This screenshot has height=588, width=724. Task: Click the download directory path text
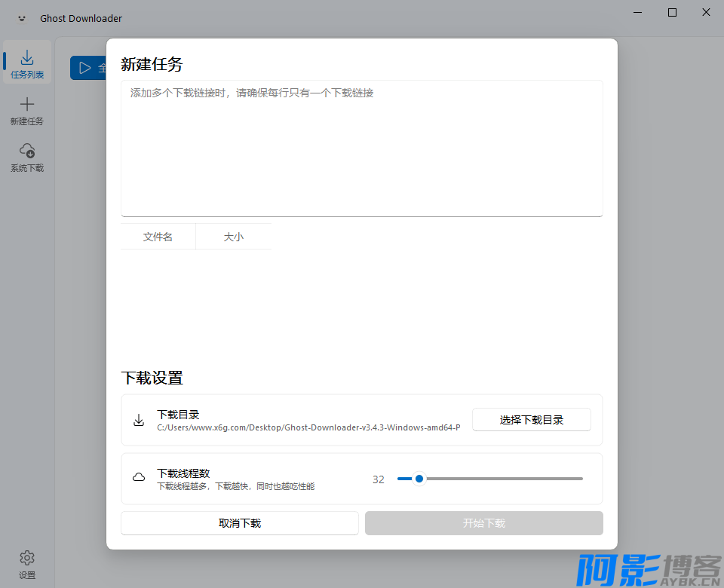coord(308,427)
